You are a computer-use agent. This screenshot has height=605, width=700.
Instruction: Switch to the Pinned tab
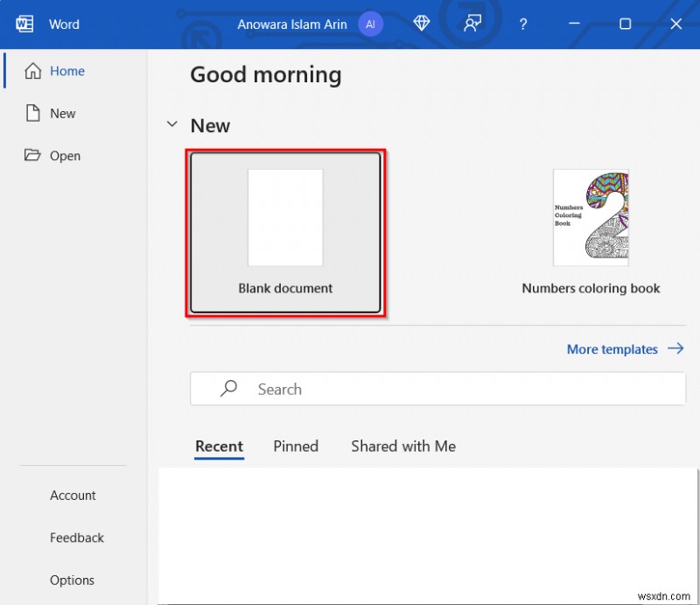click(x=296, y=447)
